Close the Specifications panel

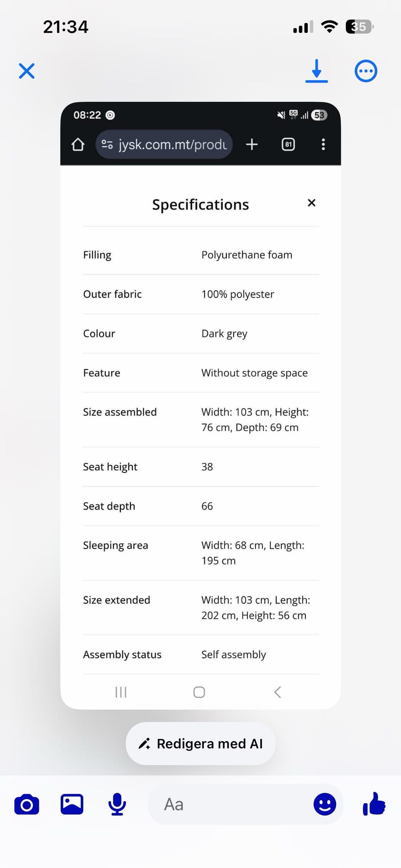click(311, 203)
